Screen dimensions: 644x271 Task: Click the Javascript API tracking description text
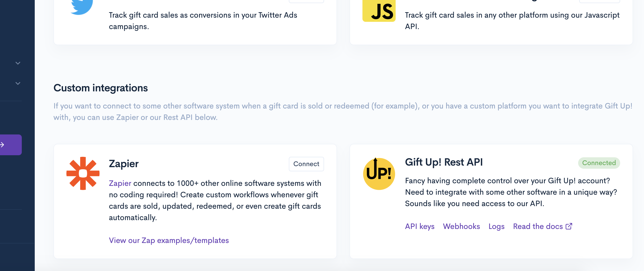click(x=512, y=21)
